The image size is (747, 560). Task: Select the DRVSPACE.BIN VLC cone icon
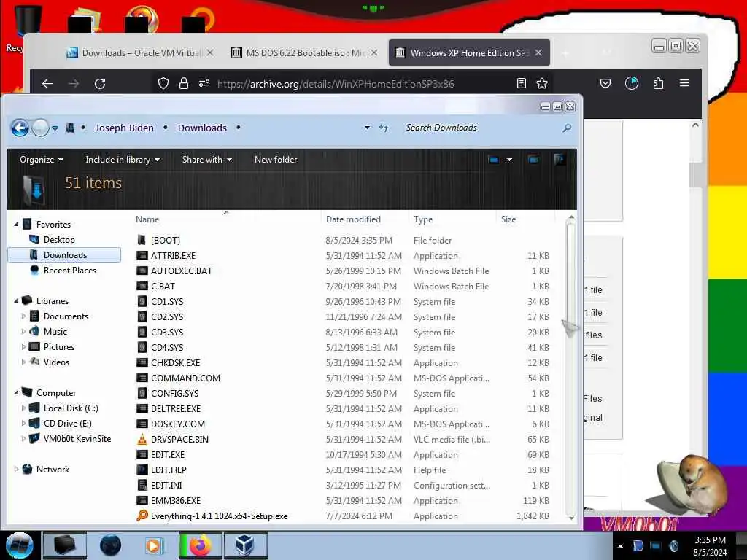[142, 439]
